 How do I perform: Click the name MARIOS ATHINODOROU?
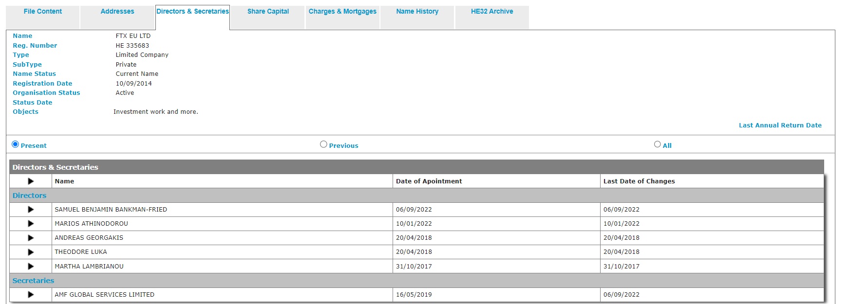point(91,224)
